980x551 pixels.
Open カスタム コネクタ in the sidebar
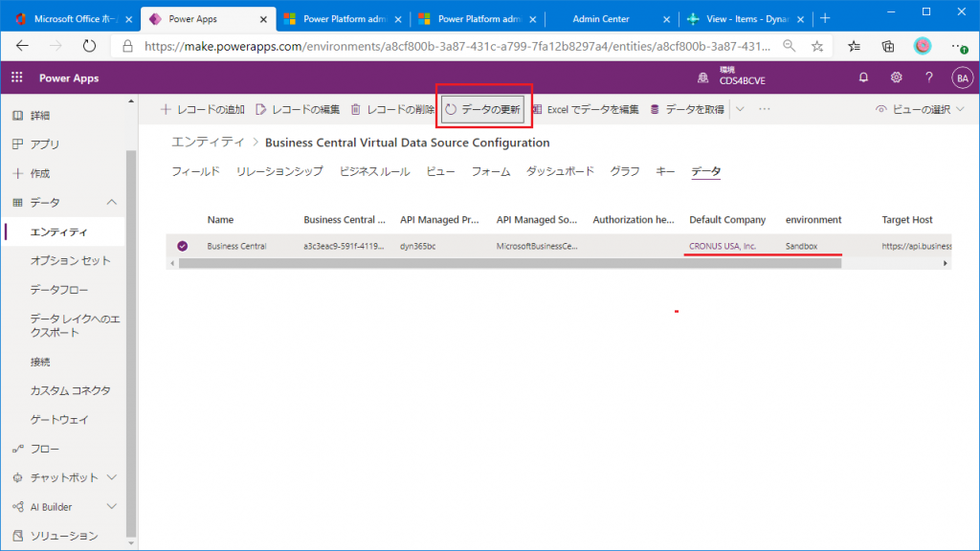tap(71, 390)
